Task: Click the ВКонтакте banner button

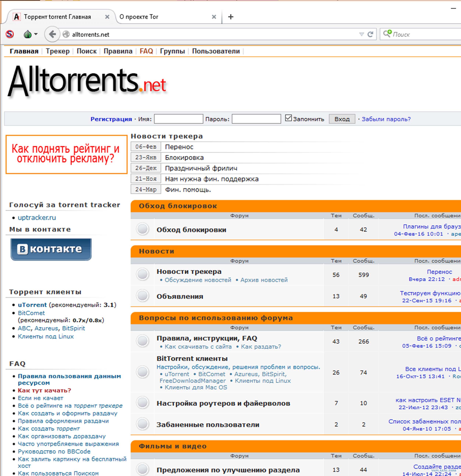Action: (x=51, y=249)
